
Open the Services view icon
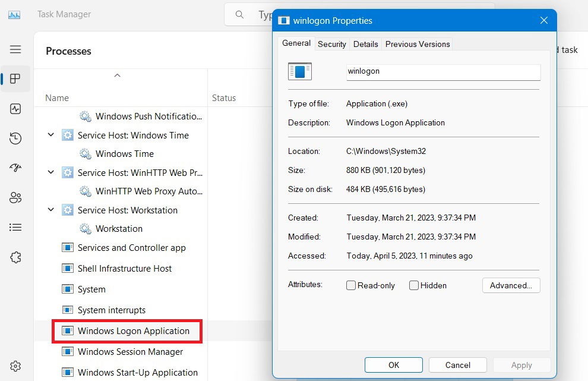[x=15, y=257]
